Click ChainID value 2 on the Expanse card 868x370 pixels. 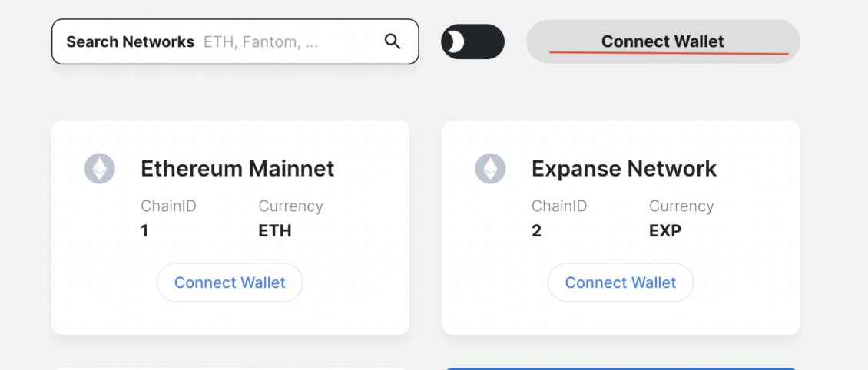536,230
